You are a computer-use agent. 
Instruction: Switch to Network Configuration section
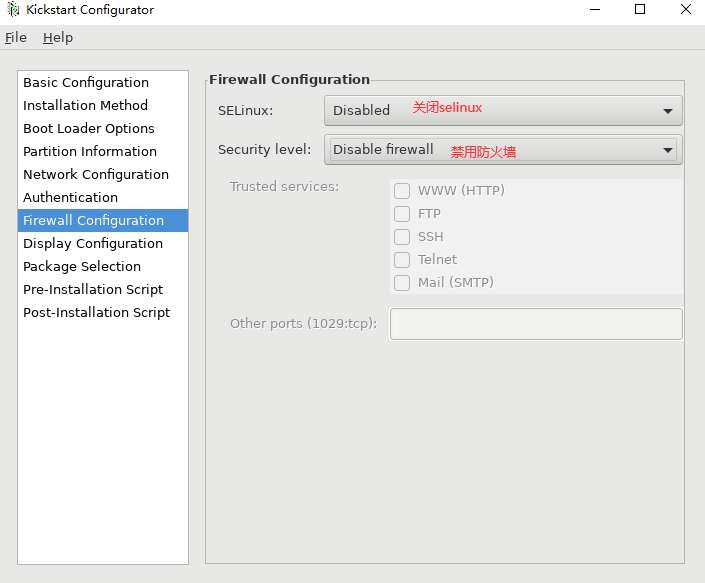(x=103, y=174)
